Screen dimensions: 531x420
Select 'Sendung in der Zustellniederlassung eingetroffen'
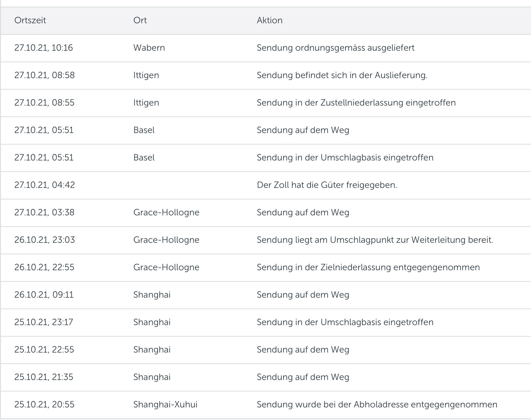point(356,103)
